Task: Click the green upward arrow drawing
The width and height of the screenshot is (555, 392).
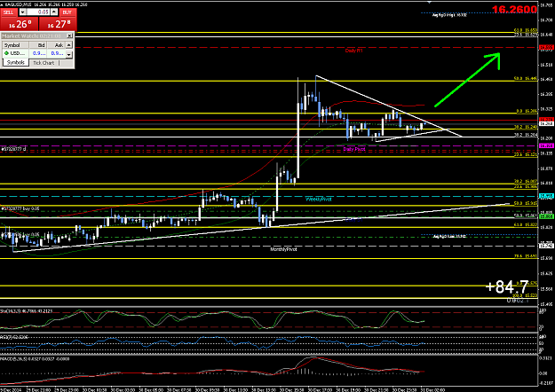Action: [468, 79]
